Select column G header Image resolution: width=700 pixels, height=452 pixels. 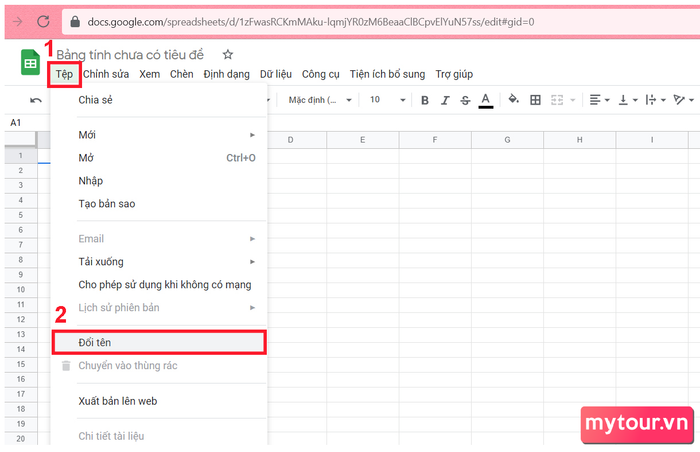[507, 140]
